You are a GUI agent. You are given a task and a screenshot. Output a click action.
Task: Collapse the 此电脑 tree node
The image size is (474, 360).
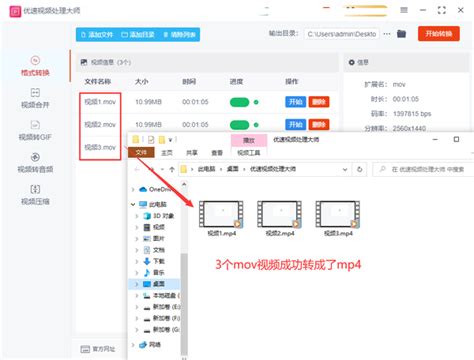click(x=133, y=204)
